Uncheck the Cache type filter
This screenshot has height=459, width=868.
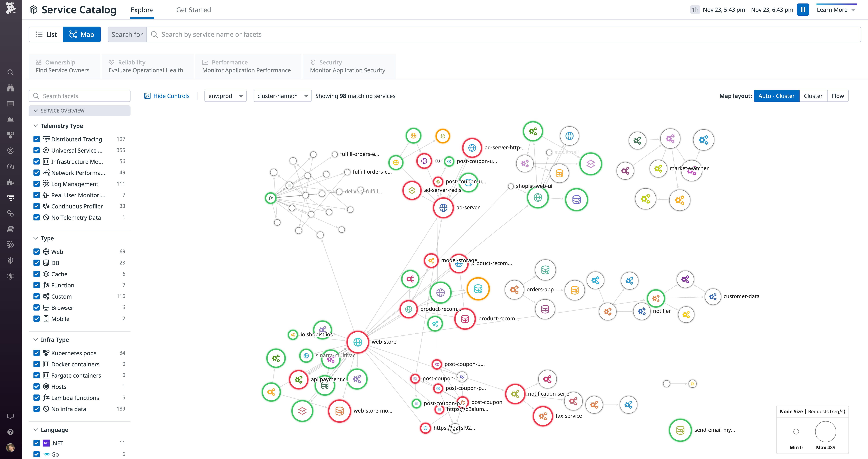coord(36,274)
